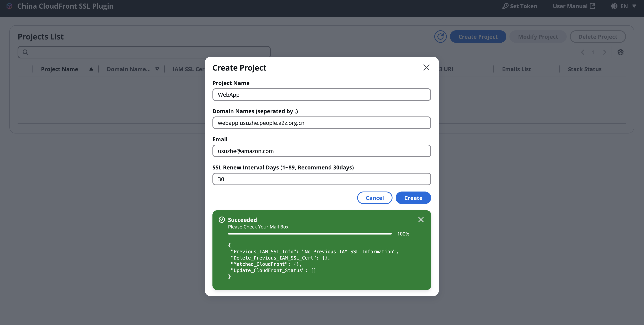This screenshot has height=325, width=644.
Task: Click the Create Project header button
Action: (x=478, y=37)
